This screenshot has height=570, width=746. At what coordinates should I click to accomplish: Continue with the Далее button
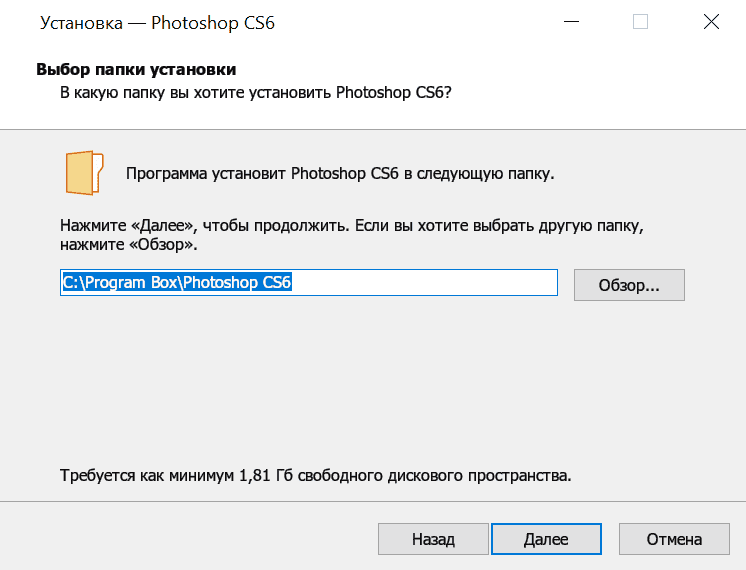point(546,539)
